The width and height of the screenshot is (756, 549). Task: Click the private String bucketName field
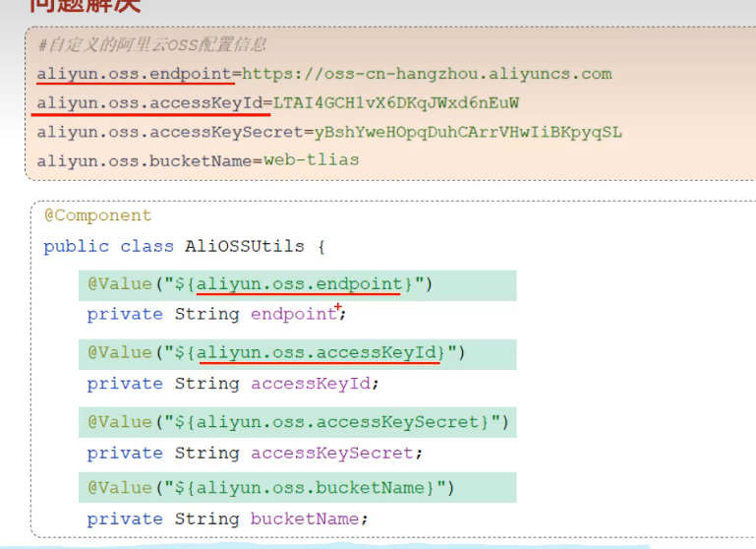[227, 519]
